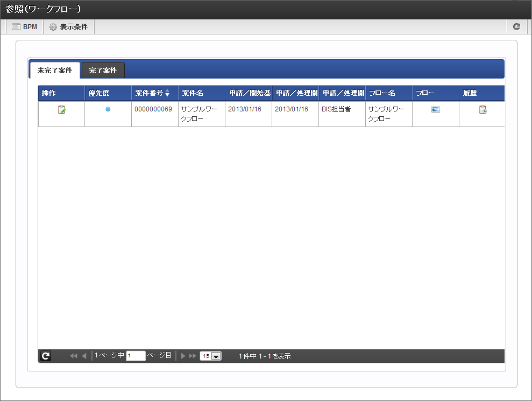Click the page number input field

tap(136, 356)
